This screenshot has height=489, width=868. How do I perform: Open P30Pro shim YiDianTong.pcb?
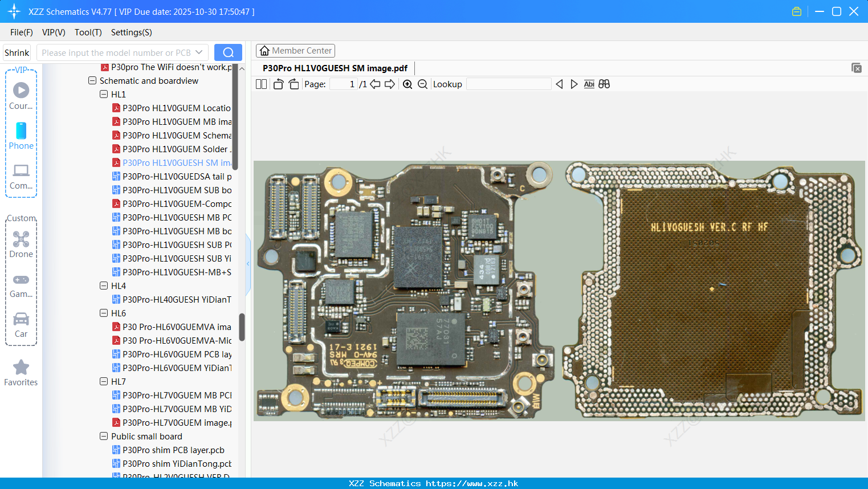[172, 464]
